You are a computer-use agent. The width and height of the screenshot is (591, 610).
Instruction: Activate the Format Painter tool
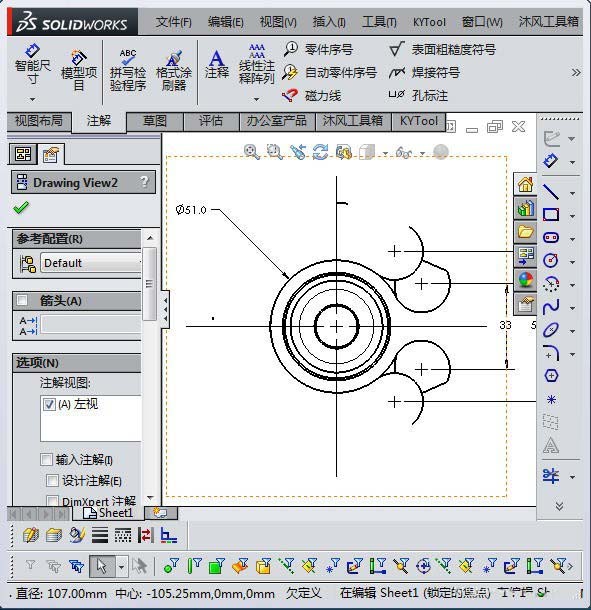(x=174, y=70)
